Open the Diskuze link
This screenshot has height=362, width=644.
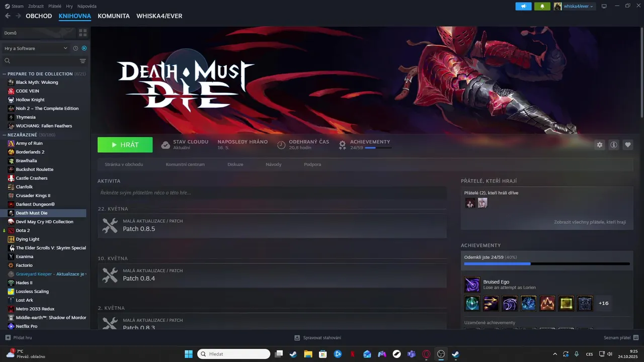[235, 164]
